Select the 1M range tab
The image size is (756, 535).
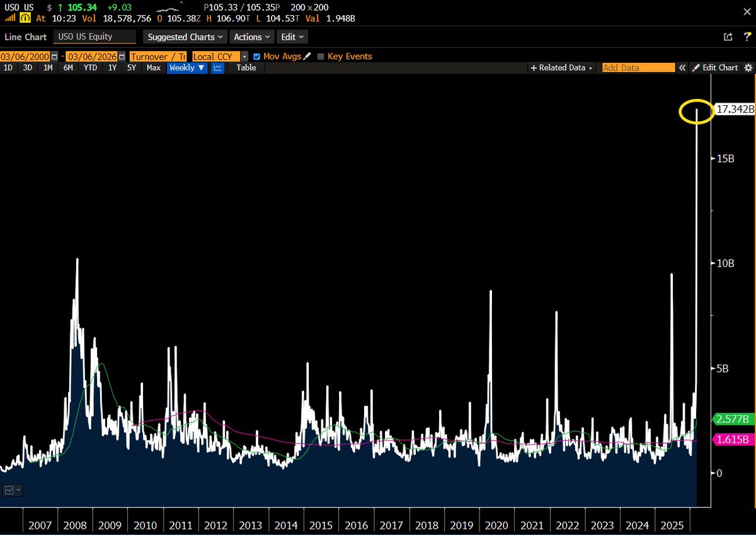coord(48,67)
